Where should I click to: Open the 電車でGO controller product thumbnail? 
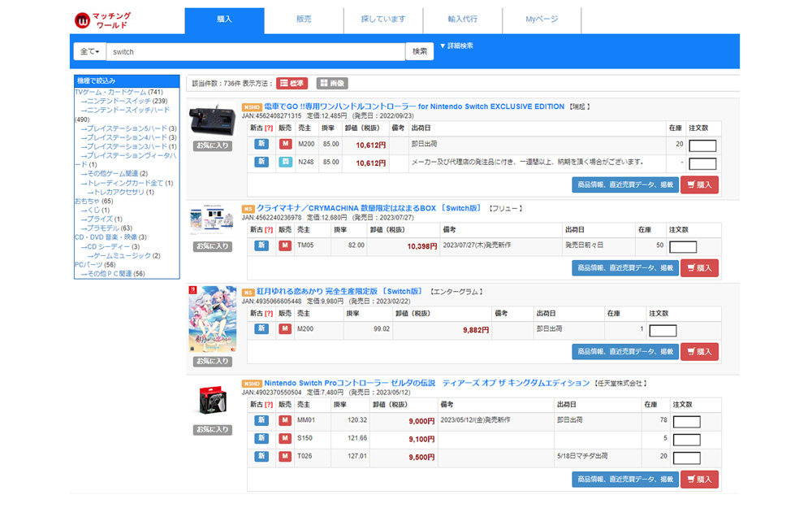(212, 120)
